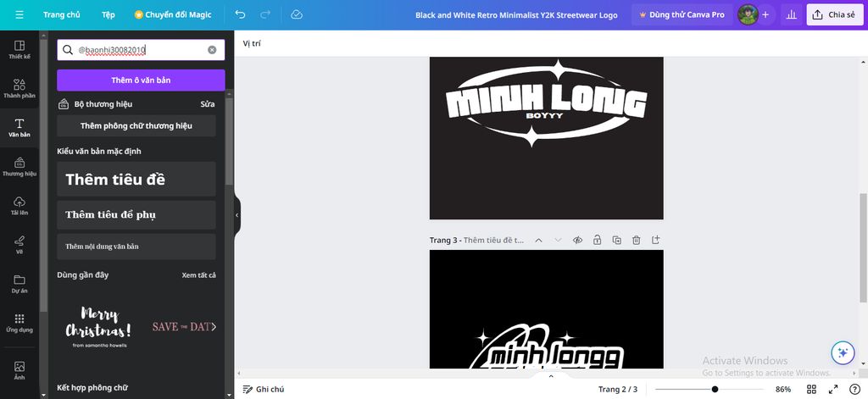868x399 pixels.
Task: Delete page 3 with trash icon
Action: [637, 240]
